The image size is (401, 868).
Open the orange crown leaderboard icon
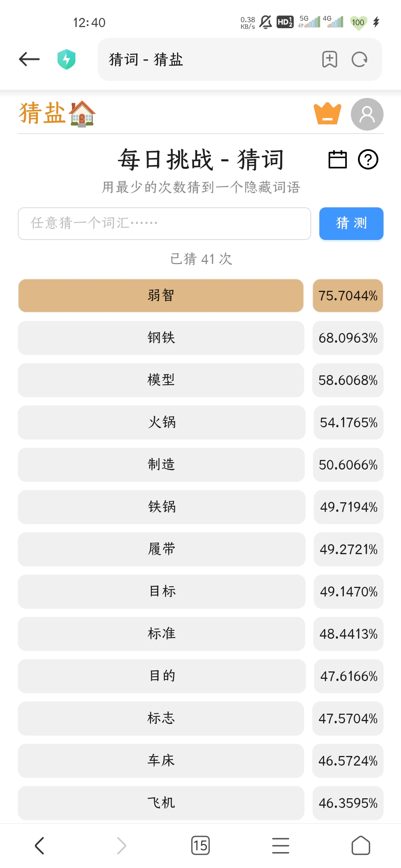pos(327,114)
